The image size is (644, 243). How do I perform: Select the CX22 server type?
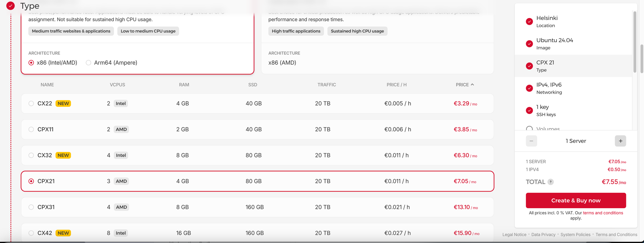31,104
